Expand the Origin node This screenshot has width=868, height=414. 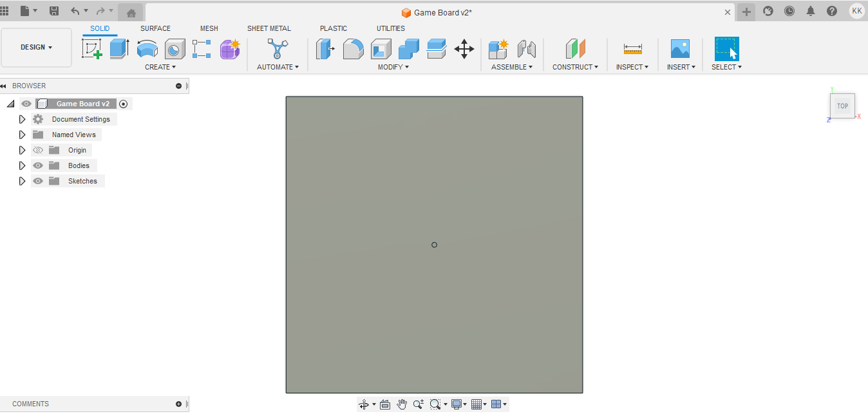22,150
